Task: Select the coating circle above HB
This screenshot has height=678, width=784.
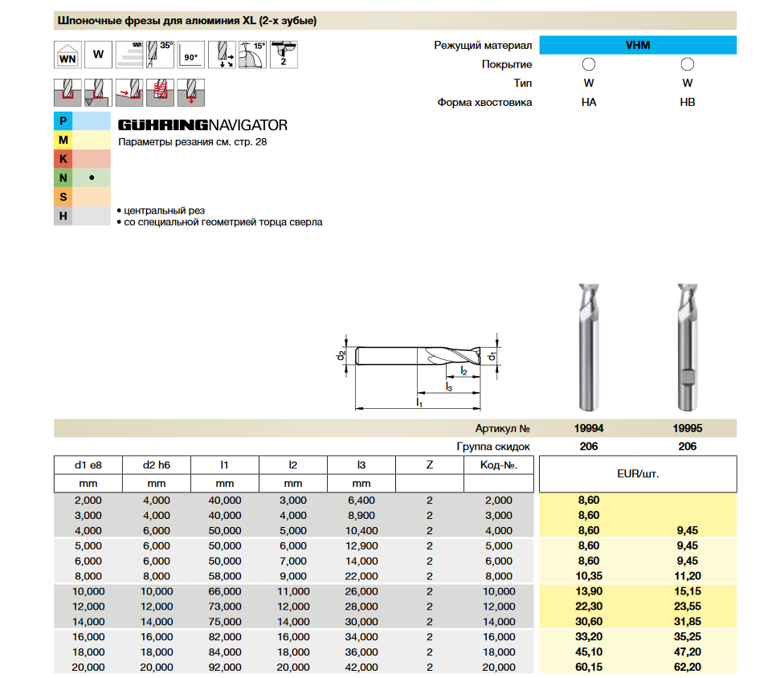Action: click(x=687, y=64)
